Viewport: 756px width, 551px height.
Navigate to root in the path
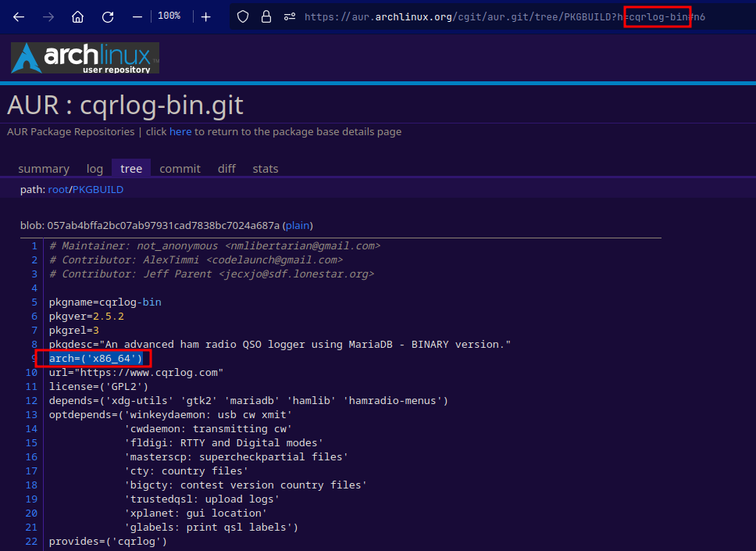pos(59,190)
